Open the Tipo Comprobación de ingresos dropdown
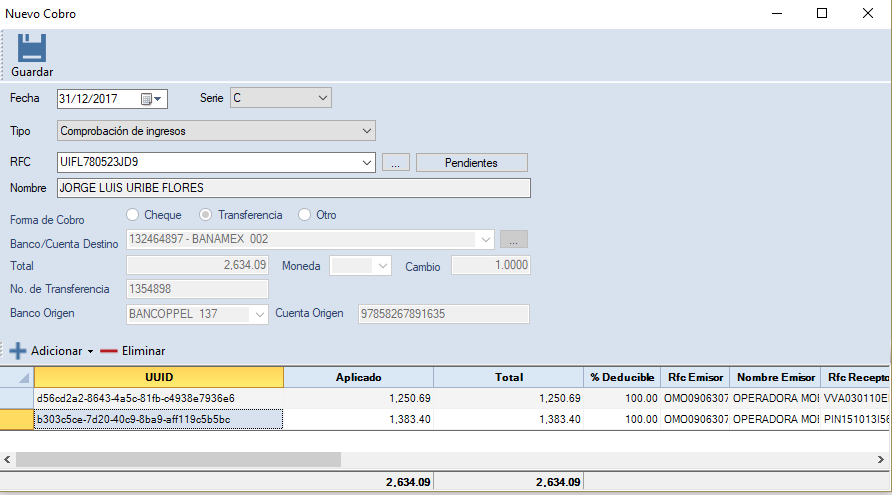 (366, 131)
